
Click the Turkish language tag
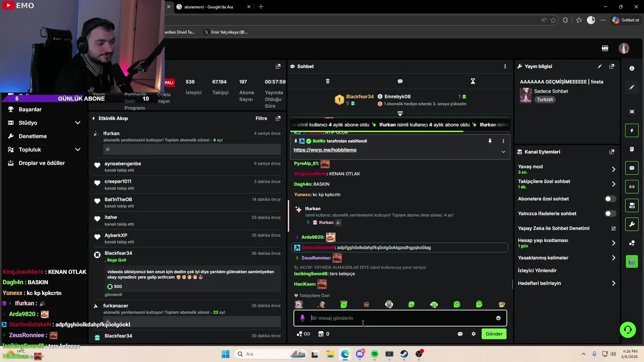[545, 100]
